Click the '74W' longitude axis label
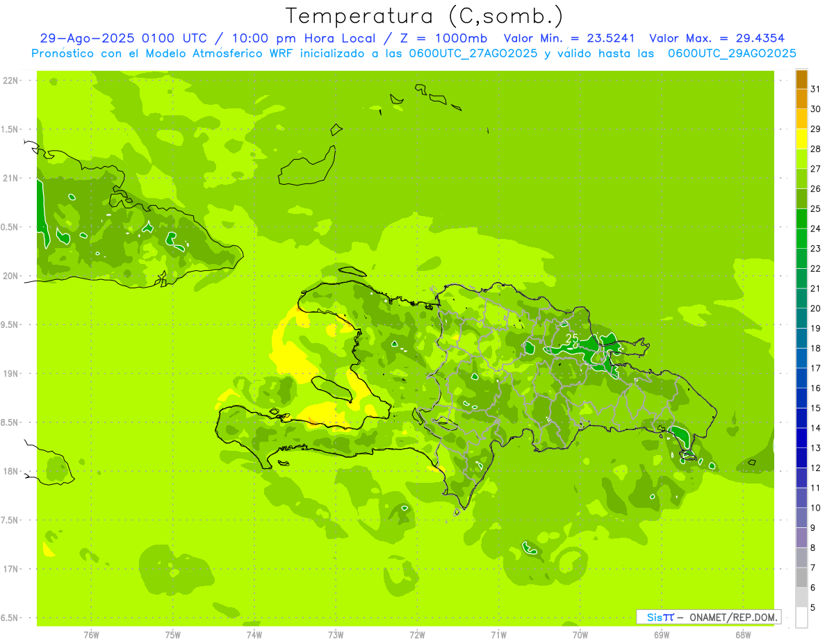This screenshot has height=644, width=834. point(254,635)
